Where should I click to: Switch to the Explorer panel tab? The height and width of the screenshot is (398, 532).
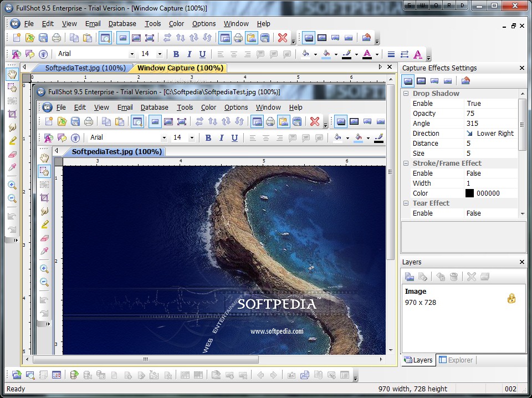click(456, 360)
